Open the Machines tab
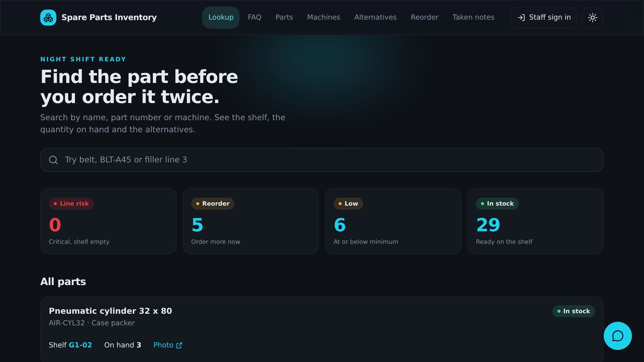The width and height of the screenshot is (644, 362). [324, 17]
